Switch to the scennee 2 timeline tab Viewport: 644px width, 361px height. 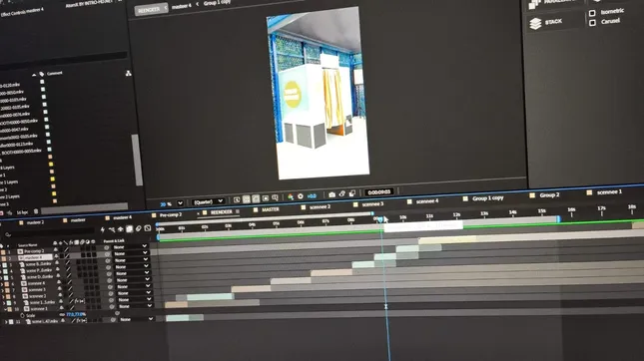[x=320, y=206]
